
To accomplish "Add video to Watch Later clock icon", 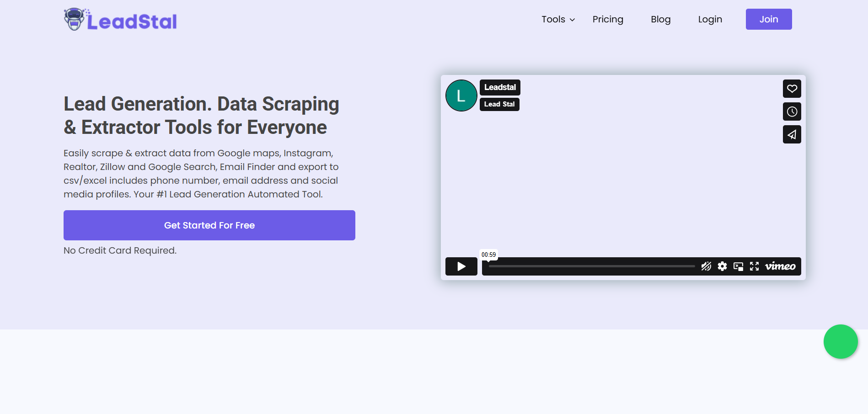I will pyautogui.click(x=792, y=111).
